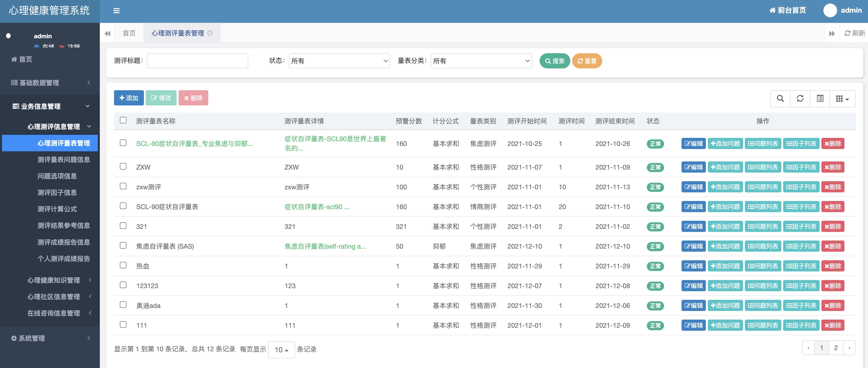Click 删除 for the 123123 row
The width and height of the screenshot is (868, 368).
coord(833,286)
